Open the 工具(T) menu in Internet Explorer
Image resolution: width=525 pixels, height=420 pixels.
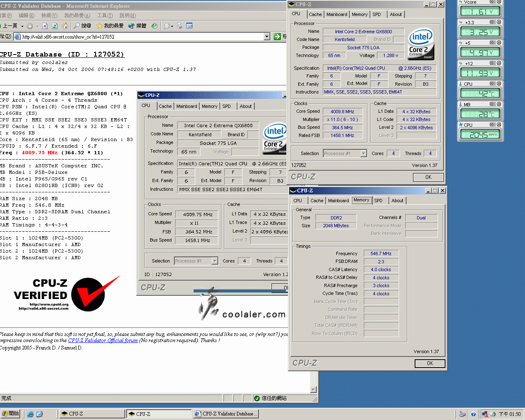point(105,15)
